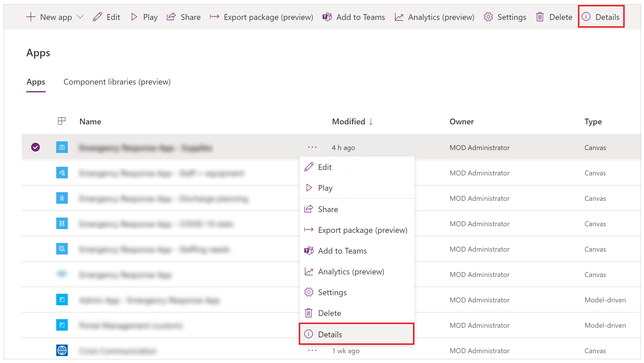Click Share in the context menu
Image resolution: width=644 pixels, height=363 pixels.
point(328,209)
